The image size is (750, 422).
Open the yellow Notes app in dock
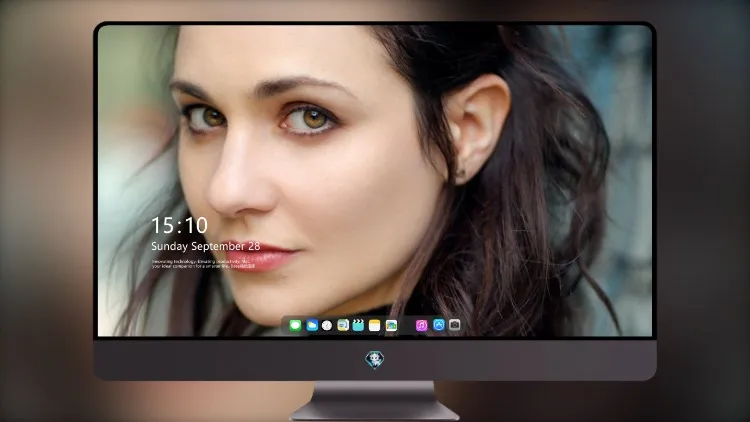point(375,325)
